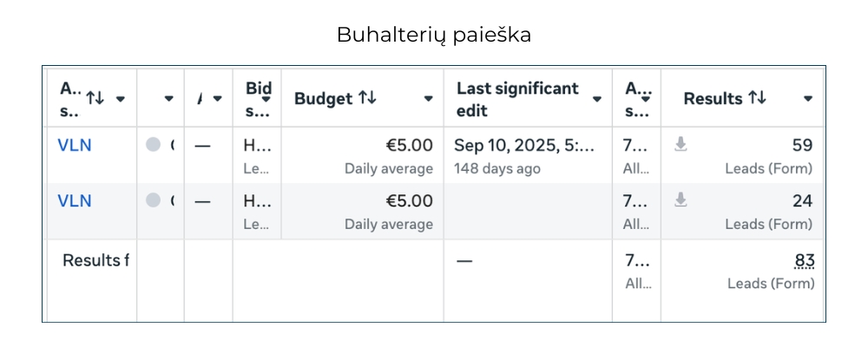868x347 pixels.
Task: Open the VLN link in the 24 leads row
Action: pyautogui.click(x=75, y=200)
